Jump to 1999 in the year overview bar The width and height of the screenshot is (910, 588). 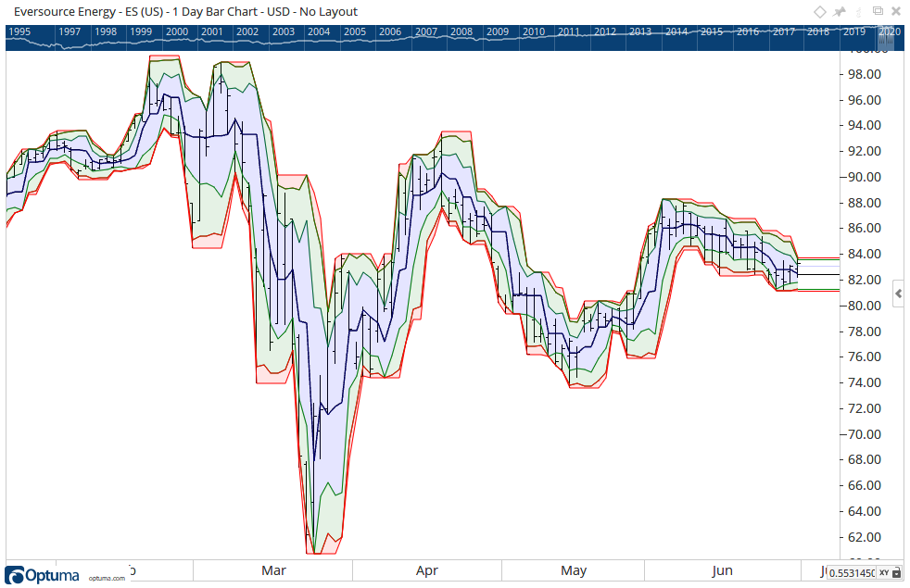141,31
